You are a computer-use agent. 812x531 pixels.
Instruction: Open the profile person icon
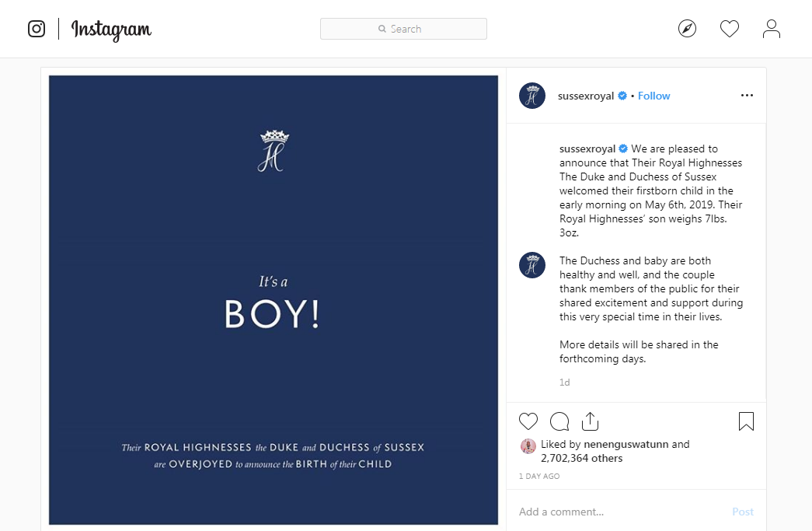[x=771, y=29]
